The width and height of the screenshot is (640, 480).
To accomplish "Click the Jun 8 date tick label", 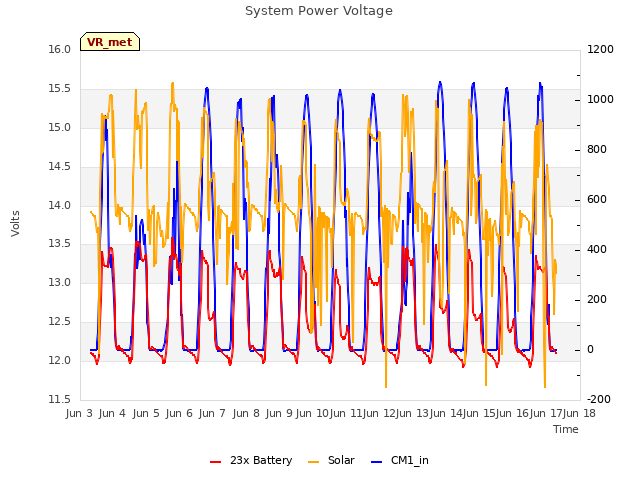I will coord(246,413).
